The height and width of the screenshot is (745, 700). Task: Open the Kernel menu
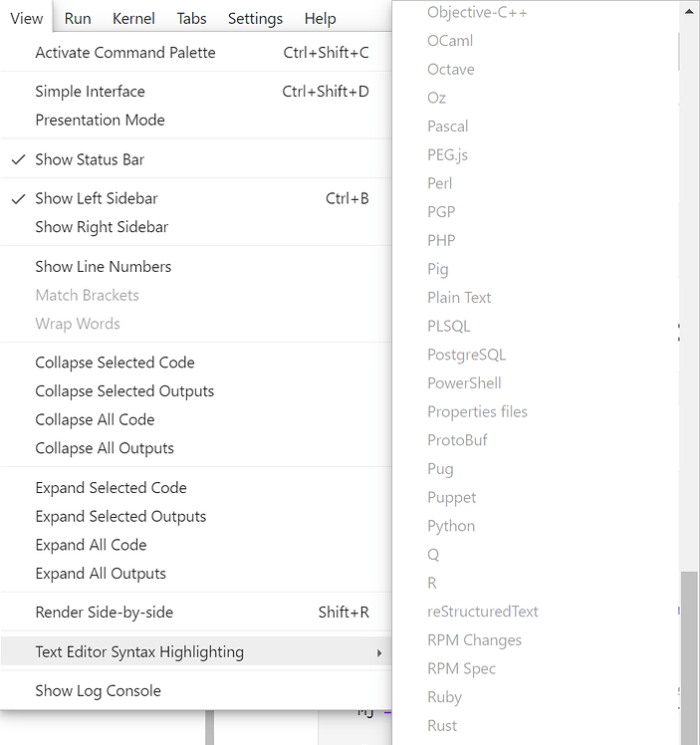pyautogui.click(x=133, y=18)
